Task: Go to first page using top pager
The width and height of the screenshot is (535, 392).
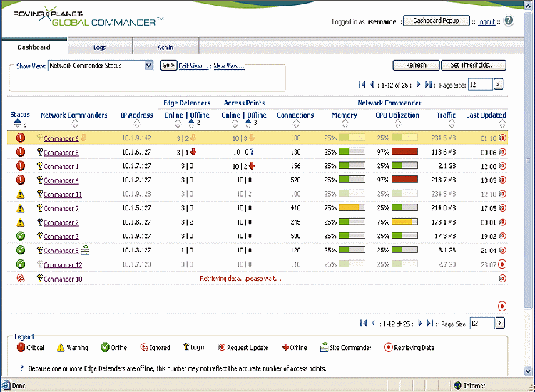Action: coord(362,84)
